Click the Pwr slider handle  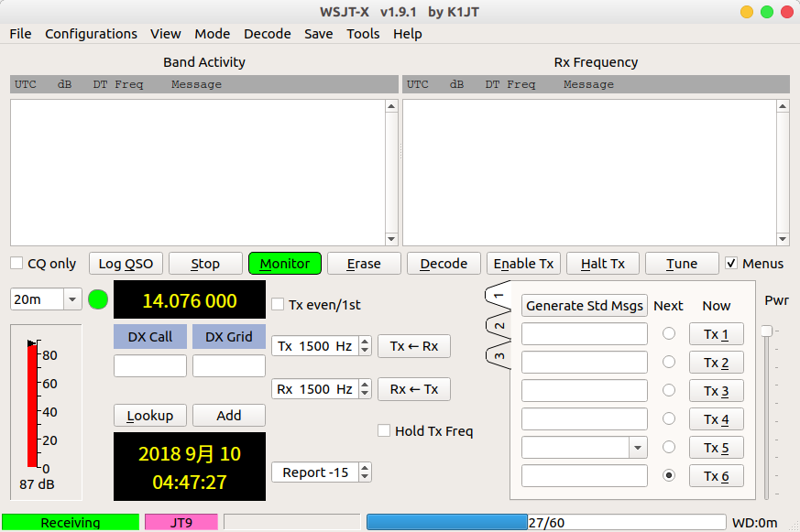pyautogui.click(x=766, y=331)
